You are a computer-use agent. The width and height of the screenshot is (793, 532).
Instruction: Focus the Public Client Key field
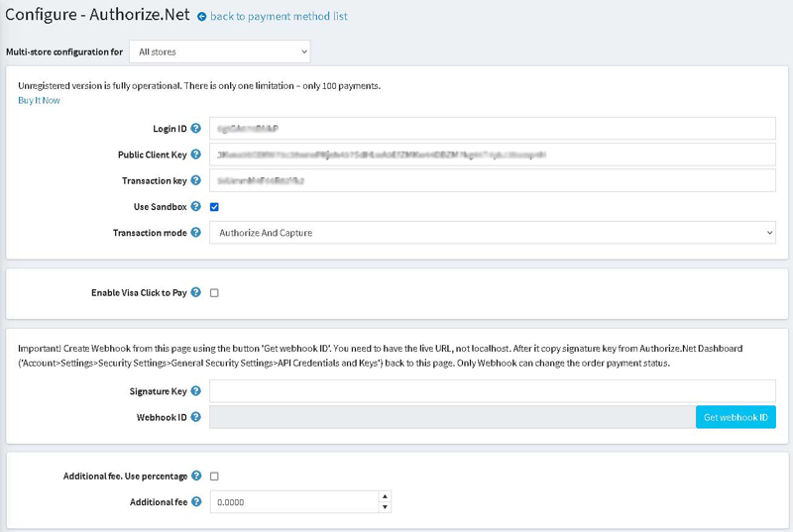492,155
